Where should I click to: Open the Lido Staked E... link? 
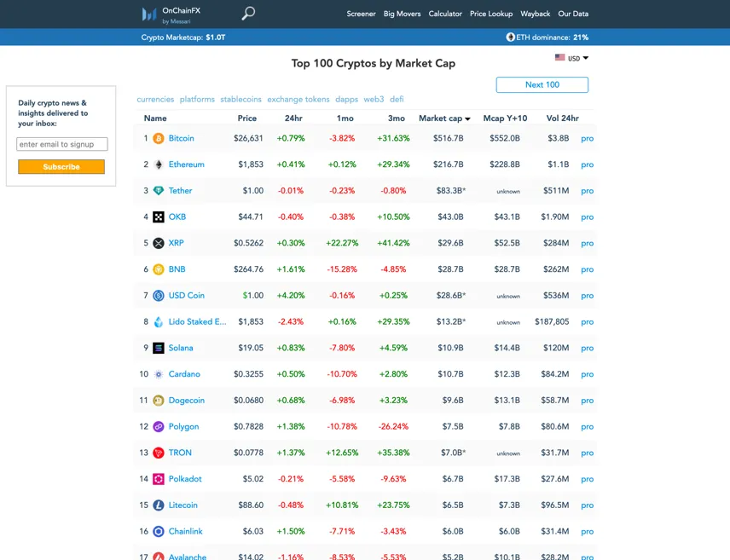tap(197, 321)
